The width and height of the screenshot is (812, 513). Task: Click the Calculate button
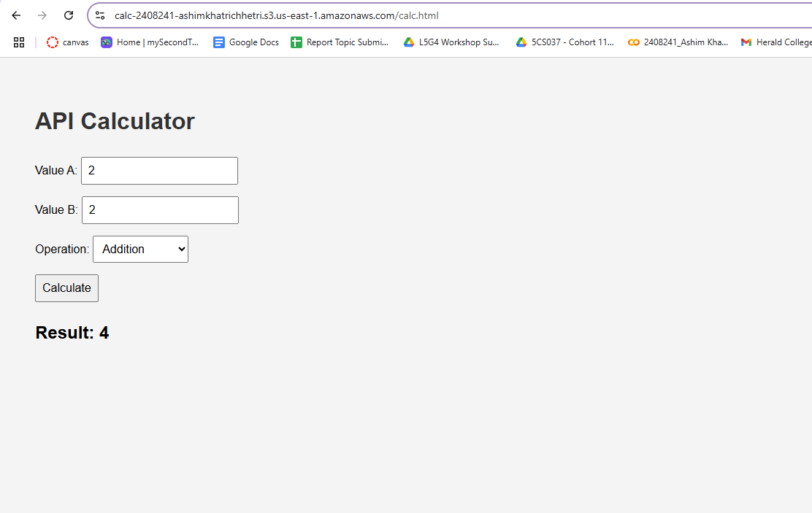[x=66, y=288]
